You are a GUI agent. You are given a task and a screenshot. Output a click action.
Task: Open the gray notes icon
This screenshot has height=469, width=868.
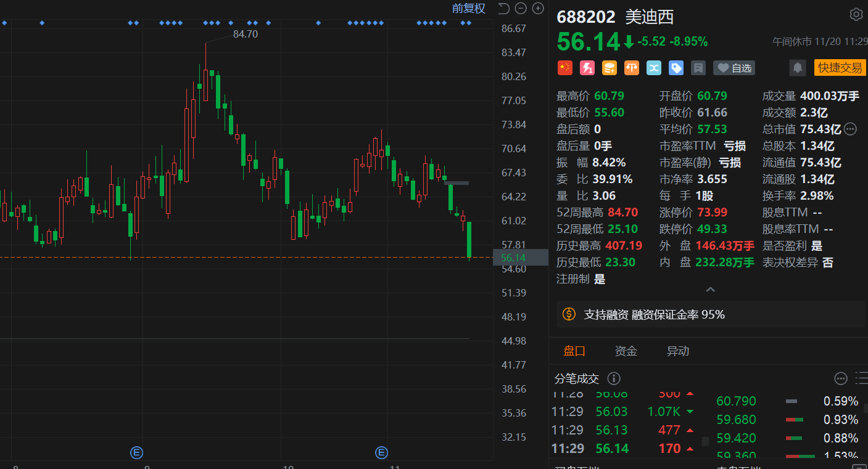tap(698, 68)
